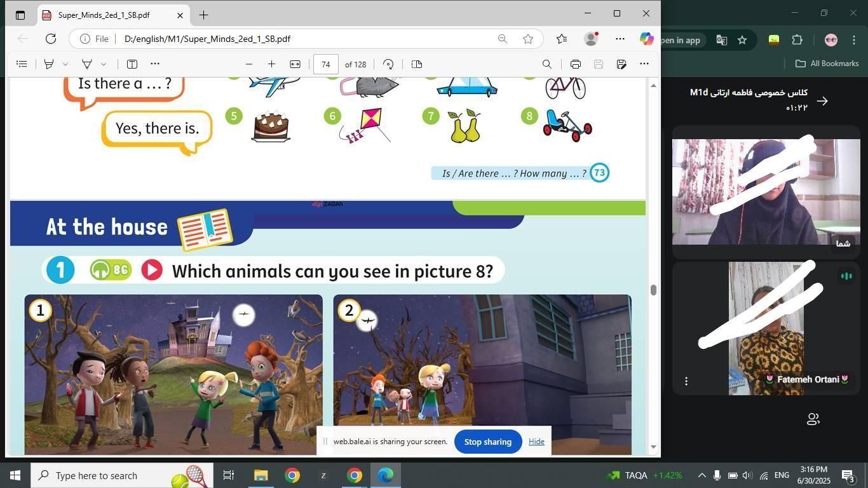The height and width of the screenshot is (488, 868).
Task: Expand the erase options dropdown arrow
Action: [103, 64]
